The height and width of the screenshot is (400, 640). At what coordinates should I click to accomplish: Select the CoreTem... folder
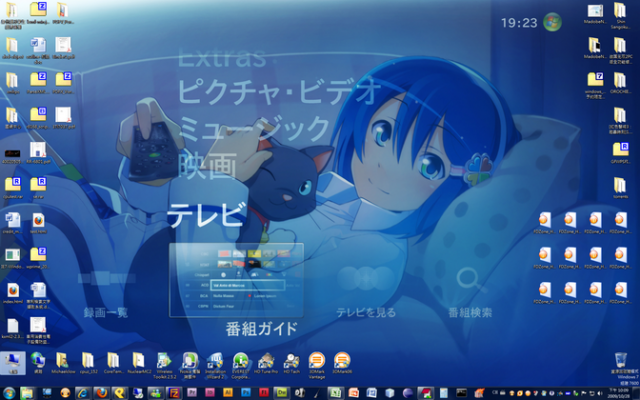113,363
